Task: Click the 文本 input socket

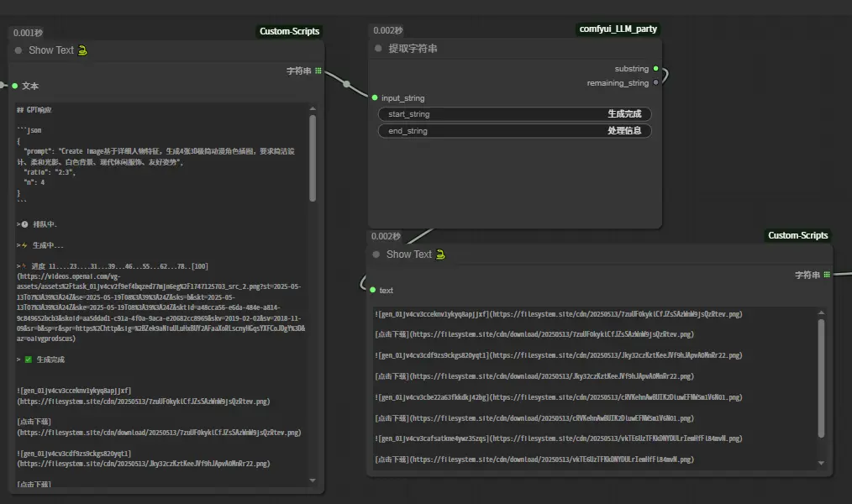Action: point(14,86)
